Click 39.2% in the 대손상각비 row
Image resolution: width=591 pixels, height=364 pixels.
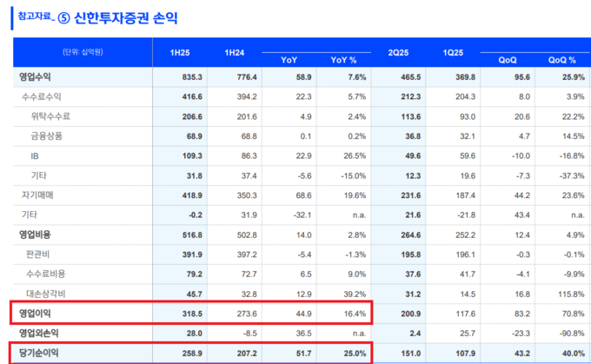[355, 295]
